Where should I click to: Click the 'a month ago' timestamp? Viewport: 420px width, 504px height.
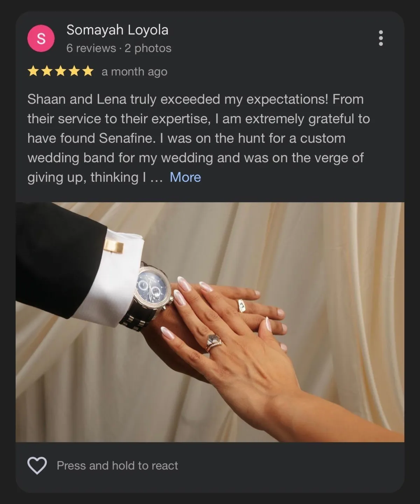point(134,72)
